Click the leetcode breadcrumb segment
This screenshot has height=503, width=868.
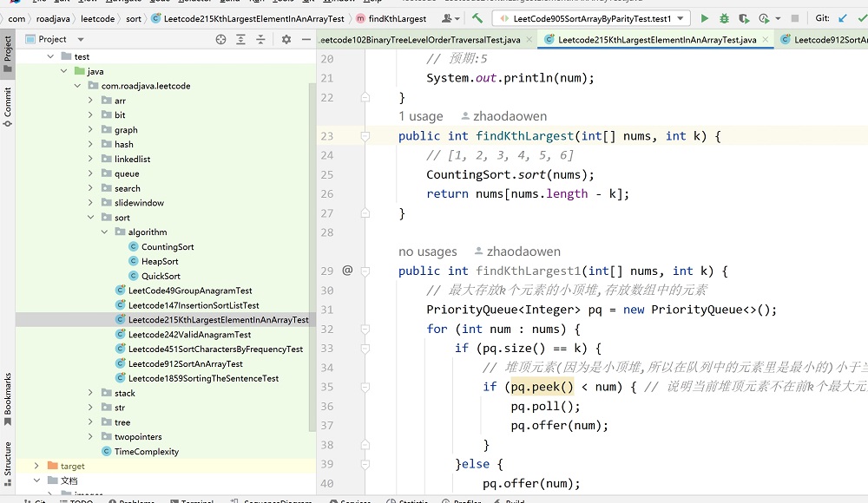coord(97,18)
